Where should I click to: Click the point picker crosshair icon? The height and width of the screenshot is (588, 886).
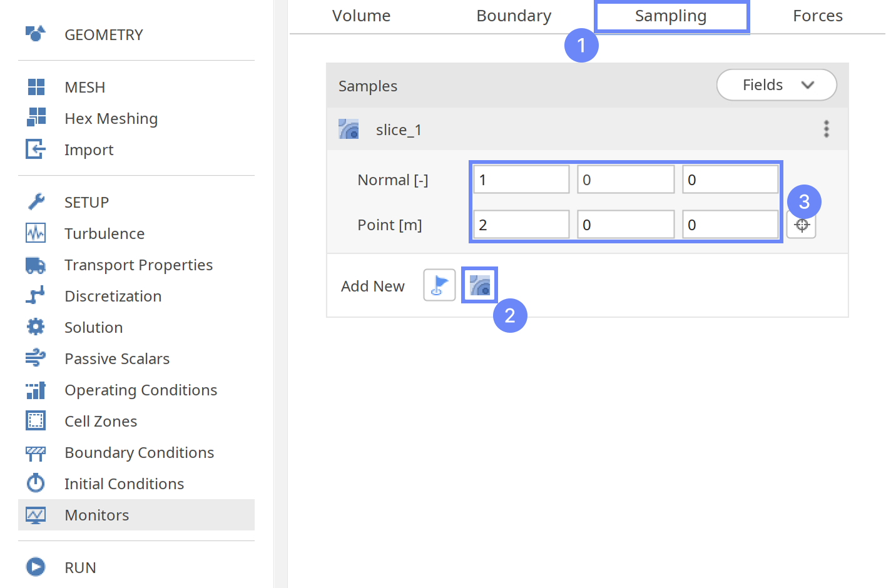pyautogui.click(x=802, y=226)
